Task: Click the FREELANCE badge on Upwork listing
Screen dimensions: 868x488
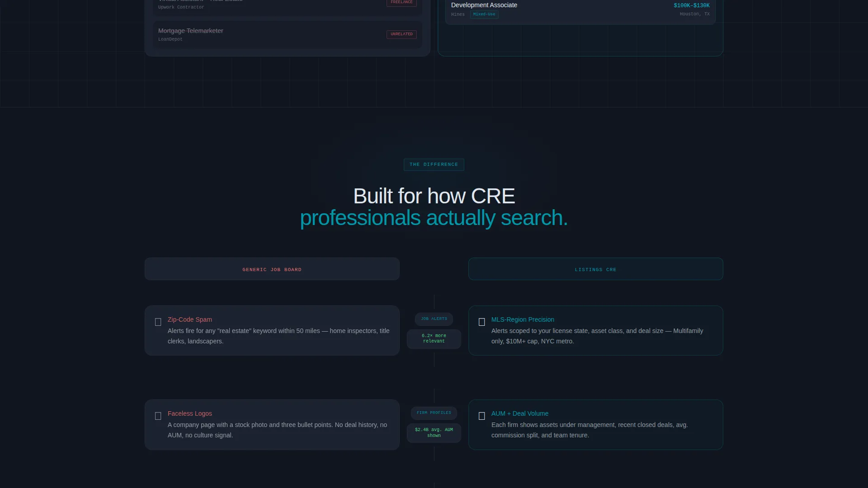Action: click(x=401, y=3)
